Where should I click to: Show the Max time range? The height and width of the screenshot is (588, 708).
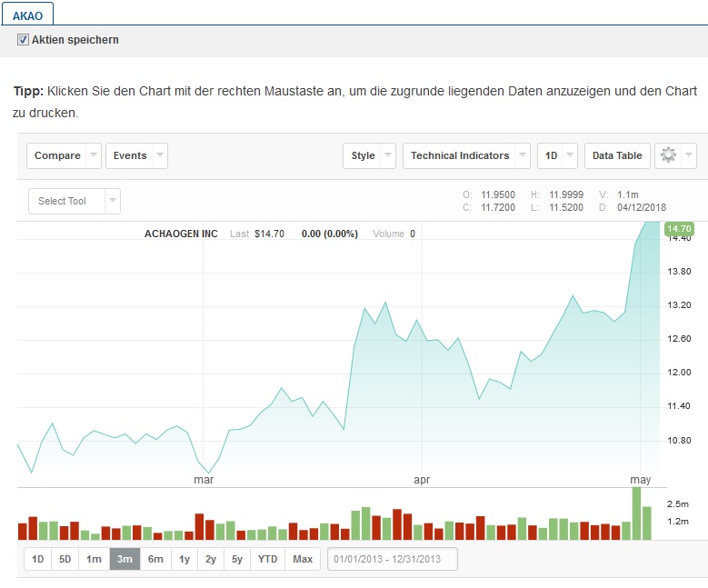(x=303, y=559)
